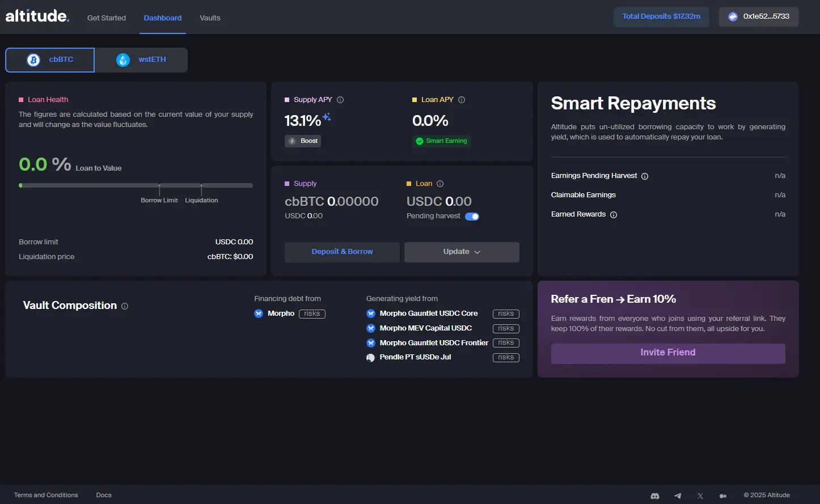This screenshot has width=820, height=504.
Task: Click the Loan info icon
Action: [440, 184]
